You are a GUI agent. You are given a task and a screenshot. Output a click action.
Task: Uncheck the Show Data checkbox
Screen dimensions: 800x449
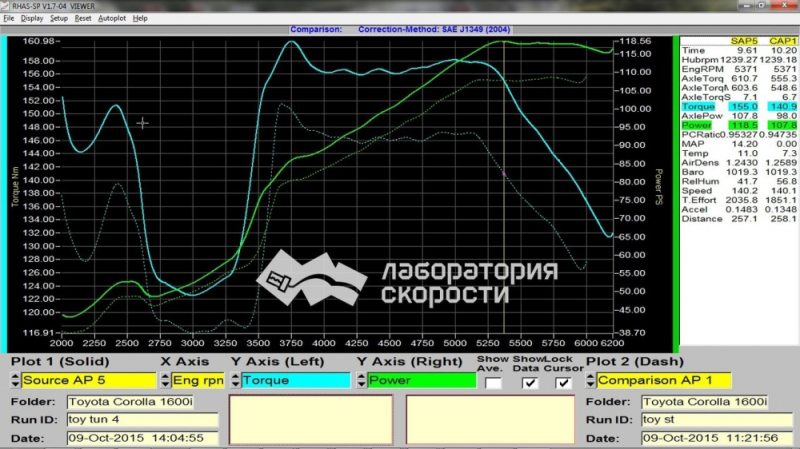point(530,383)
